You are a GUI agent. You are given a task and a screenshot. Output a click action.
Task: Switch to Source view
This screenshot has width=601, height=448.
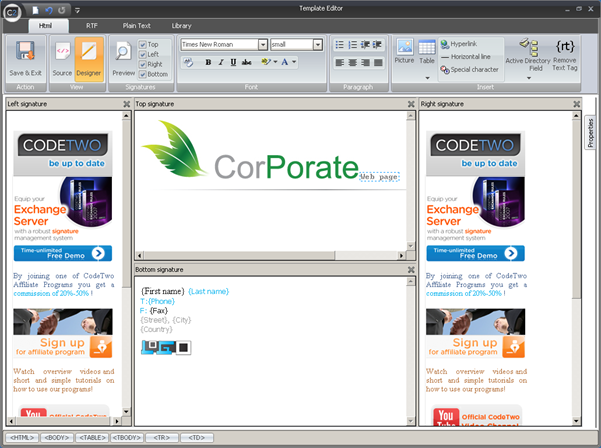pyautogui.click(x=62, y=58)
